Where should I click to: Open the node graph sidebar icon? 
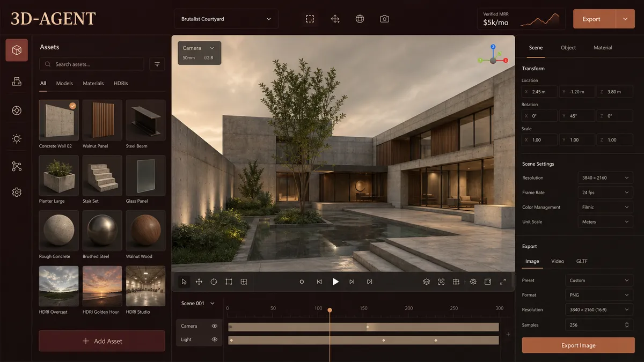tap(17, 166)
